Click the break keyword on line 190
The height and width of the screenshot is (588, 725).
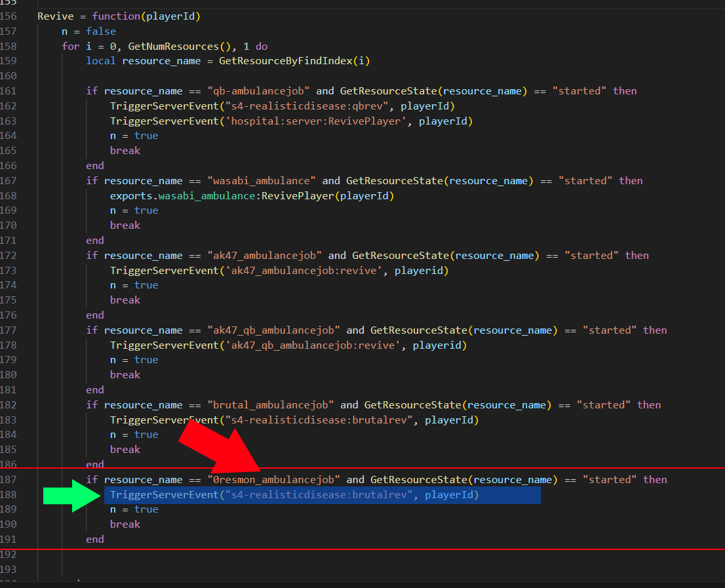click(125, 524)
